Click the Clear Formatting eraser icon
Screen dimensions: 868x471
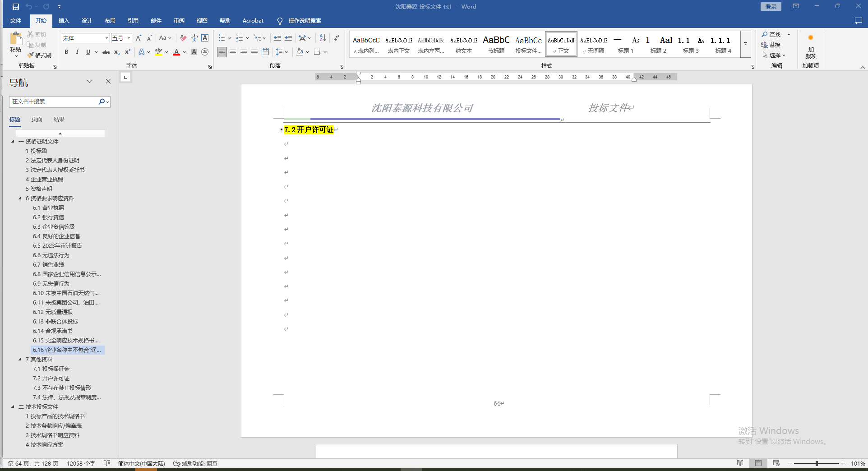pos(183,38)
